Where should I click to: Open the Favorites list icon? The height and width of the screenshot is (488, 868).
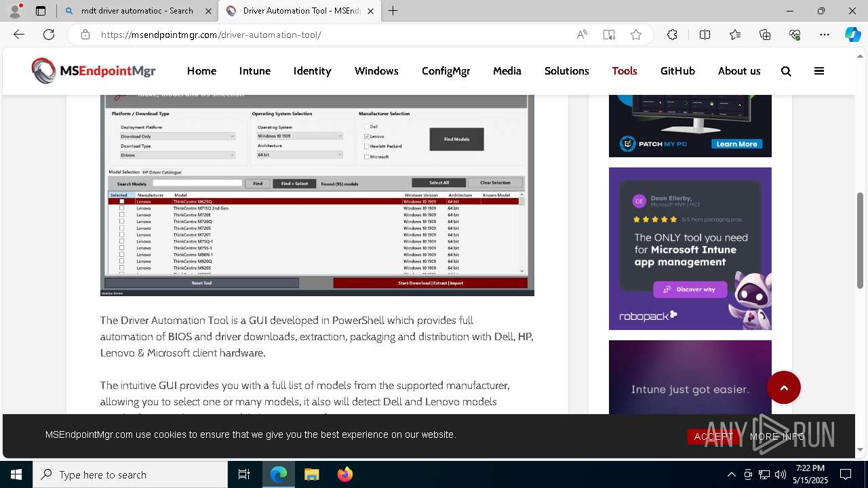click(x=735, y=35)
